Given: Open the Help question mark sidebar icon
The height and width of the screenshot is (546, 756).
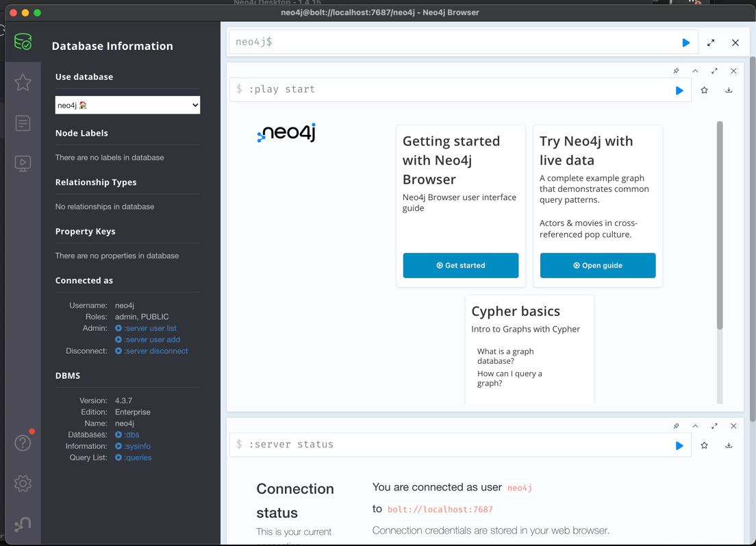Looking at the screenshot, I should (x=23, y=443).
